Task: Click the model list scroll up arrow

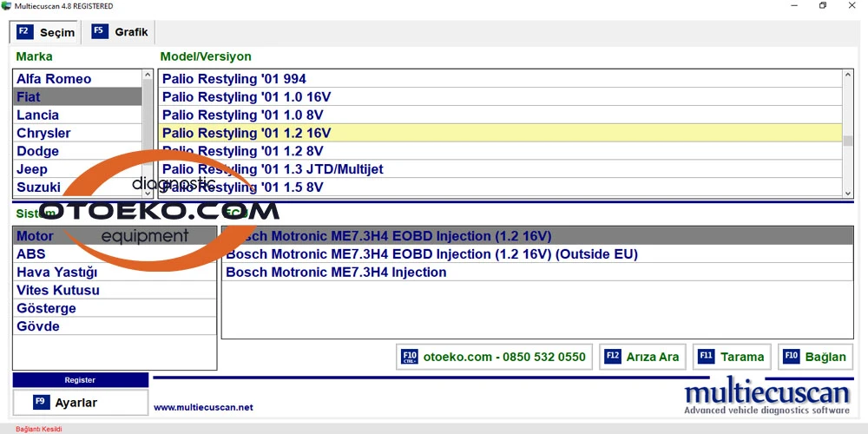Action: (x=848, y=75)
